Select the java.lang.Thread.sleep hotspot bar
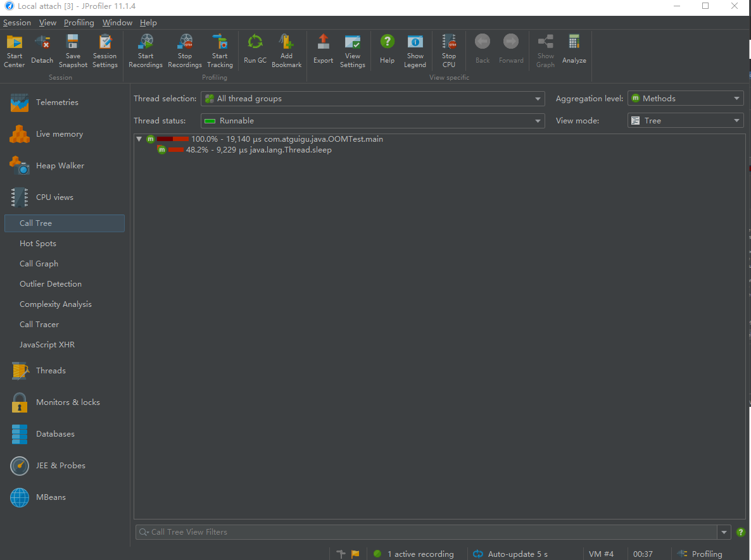The height and width of the screenshot is (560, 751). click(x=175, y=150)
